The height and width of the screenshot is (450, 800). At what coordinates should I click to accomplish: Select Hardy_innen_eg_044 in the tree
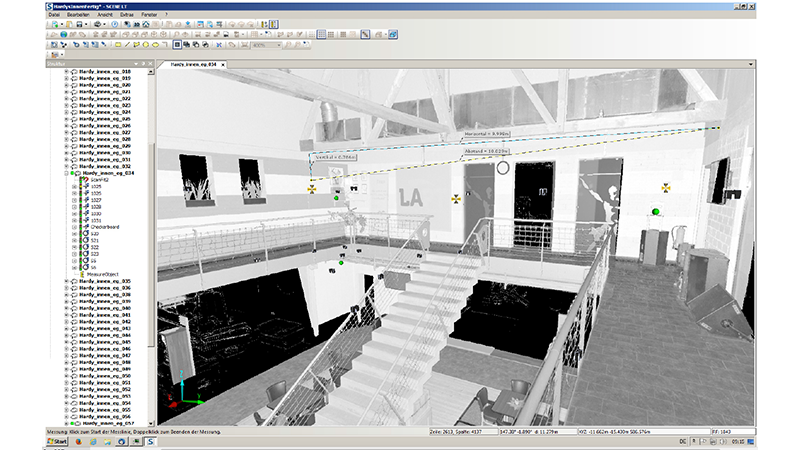(x=105, y=335)
